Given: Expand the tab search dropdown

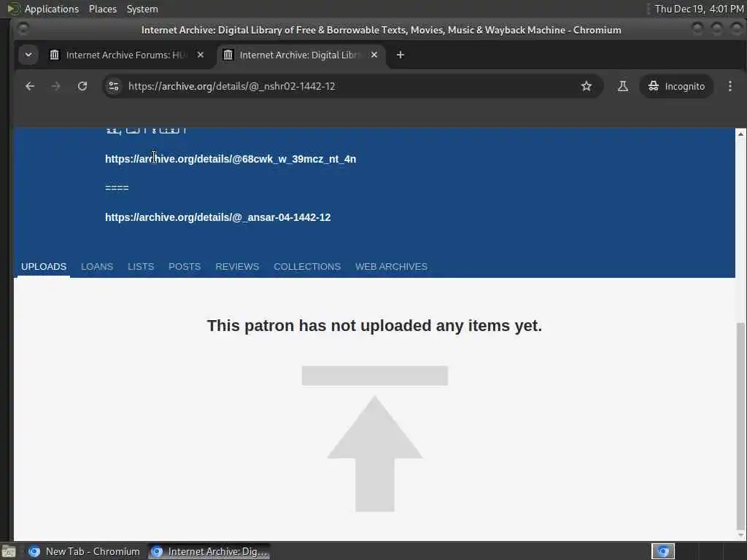Looking at the screenshot, I should click(x=28, y=55).
